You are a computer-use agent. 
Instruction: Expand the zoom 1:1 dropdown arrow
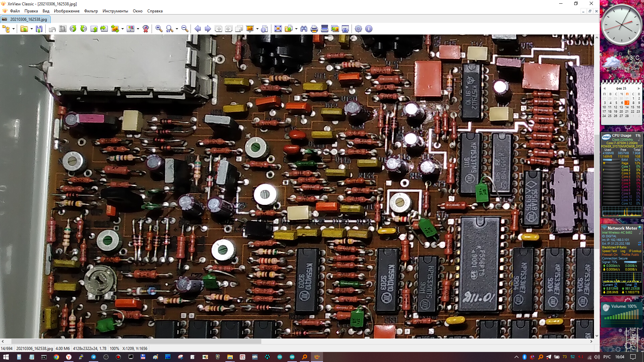177,29
